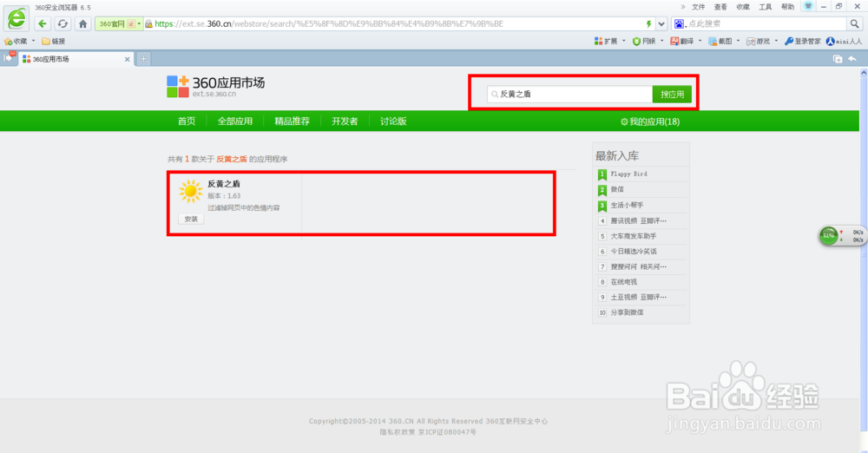The width and height of the screenshot is (868, 453).
Task: Open 生活小帮手 in 最新入库 list
Action: [627, 205]
